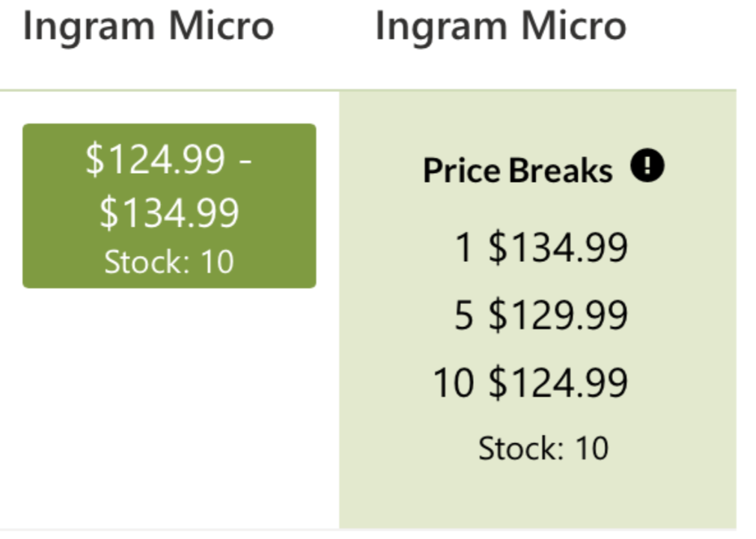756x539 pixels.
Task: Click Stock: 10 text in price breaks panel
Action: [543, 448]
